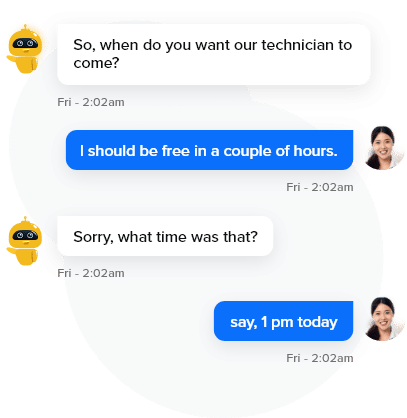Select the "So, when do you want our technician" bubble
Image resolution: width=407 pixels, height=418 pixels.
tap(214, 54)
